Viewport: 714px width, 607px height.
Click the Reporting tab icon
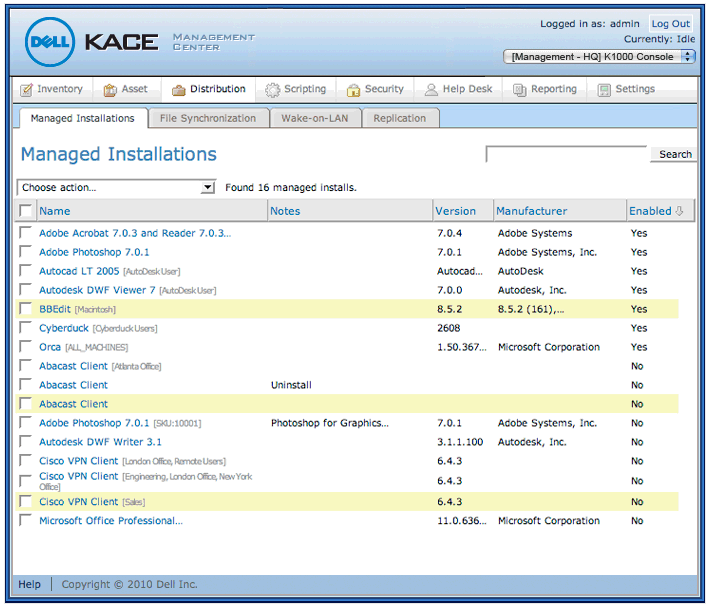point(520,90)
